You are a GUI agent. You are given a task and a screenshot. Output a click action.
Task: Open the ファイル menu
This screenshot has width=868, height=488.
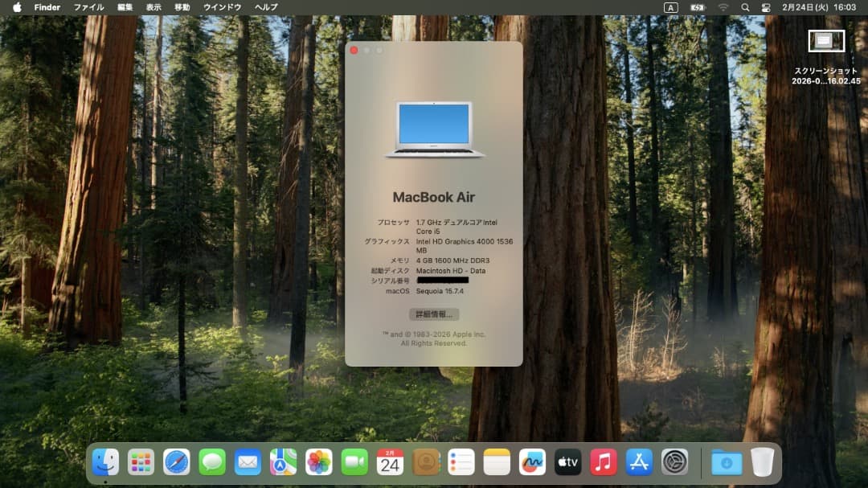click(x=88, y=7)
